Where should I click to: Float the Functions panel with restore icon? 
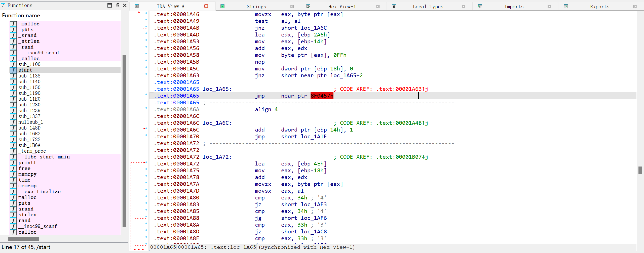tap(117, 5)
